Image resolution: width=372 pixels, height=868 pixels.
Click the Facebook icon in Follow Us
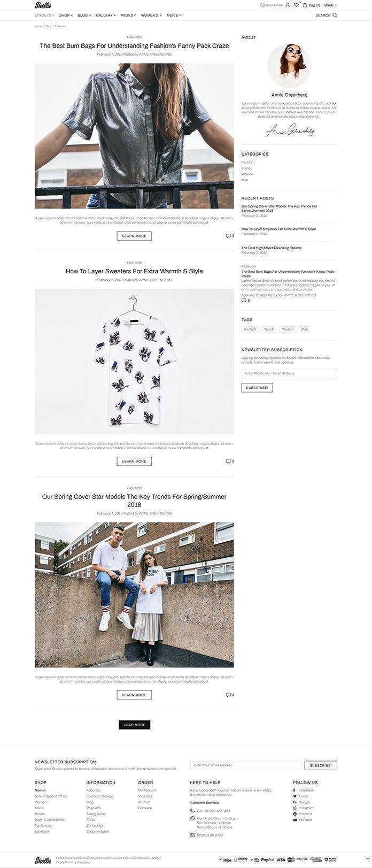point(294,790)
